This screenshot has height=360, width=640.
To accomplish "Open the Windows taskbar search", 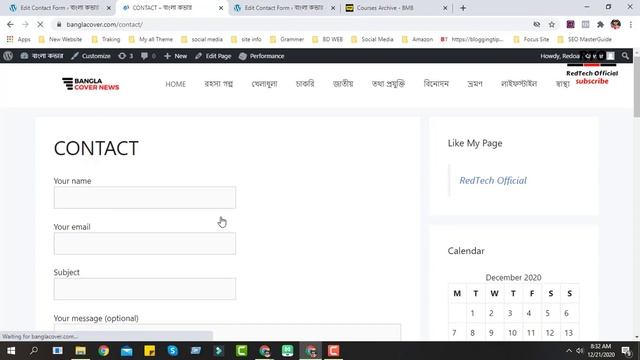I will click(34, 351).
